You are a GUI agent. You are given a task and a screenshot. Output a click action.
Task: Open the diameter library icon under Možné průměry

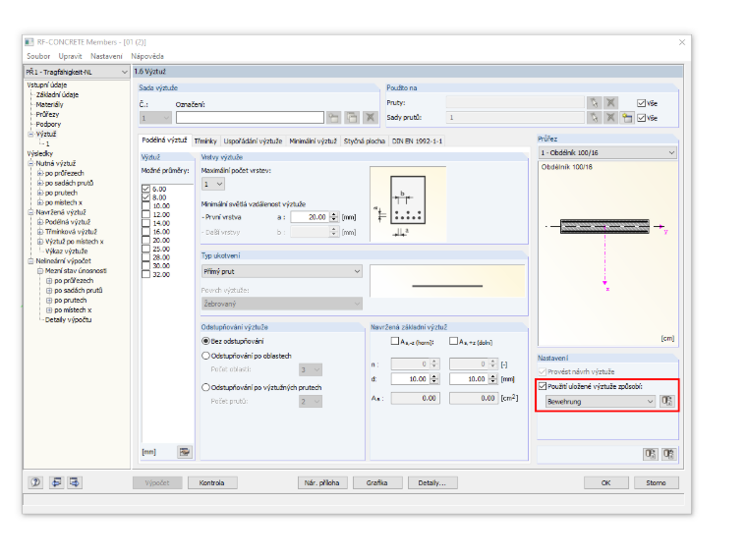pyautogui.click(x=185, y=451)
